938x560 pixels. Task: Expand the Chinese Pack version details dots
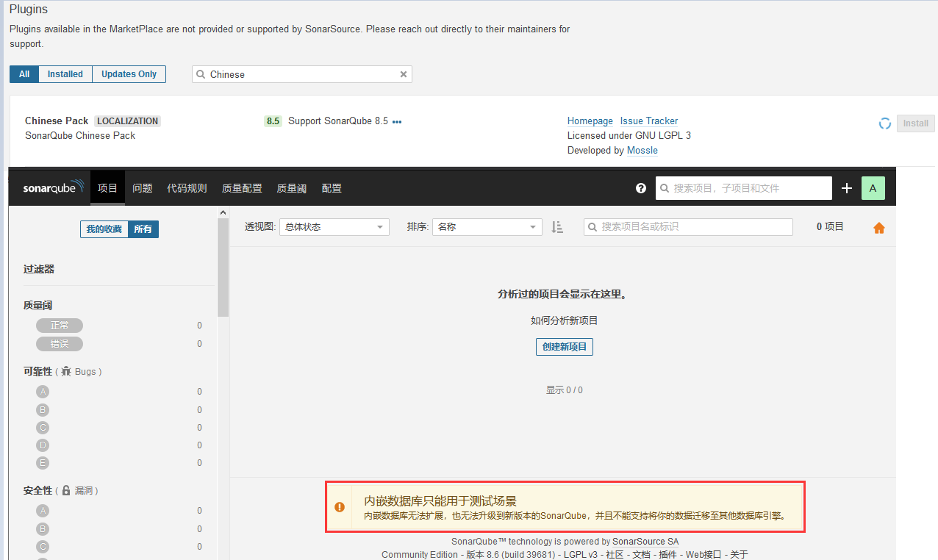(x=397, y=122)
